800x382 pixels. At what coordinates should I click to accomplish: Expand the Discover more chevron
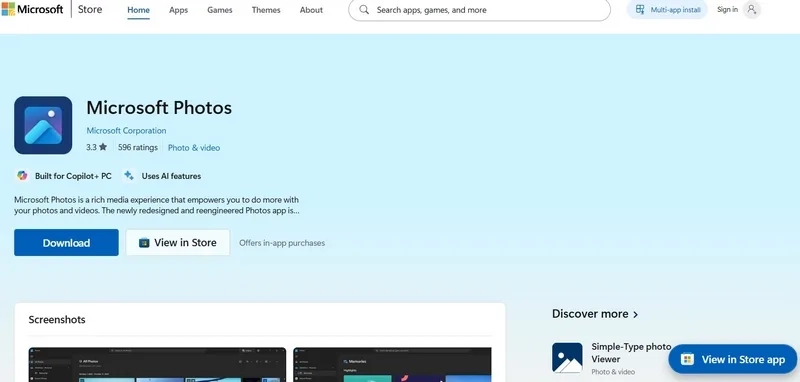635,314
